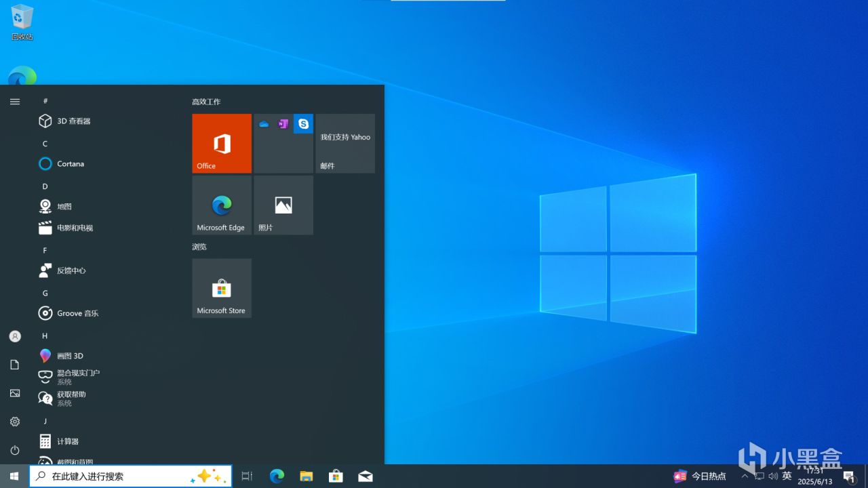The height and width of the screenshot is (488, 868).
Task: Click the Windows Start button
Action: click(x=14, y=476)
